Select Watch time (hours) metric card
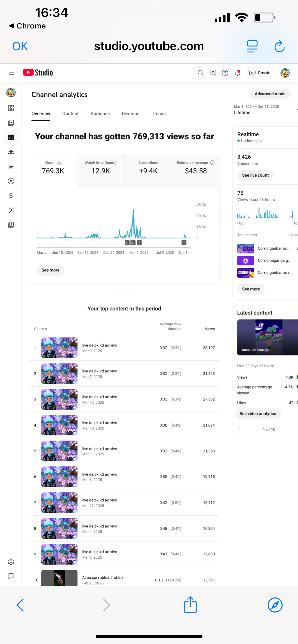 click(101, 171)
